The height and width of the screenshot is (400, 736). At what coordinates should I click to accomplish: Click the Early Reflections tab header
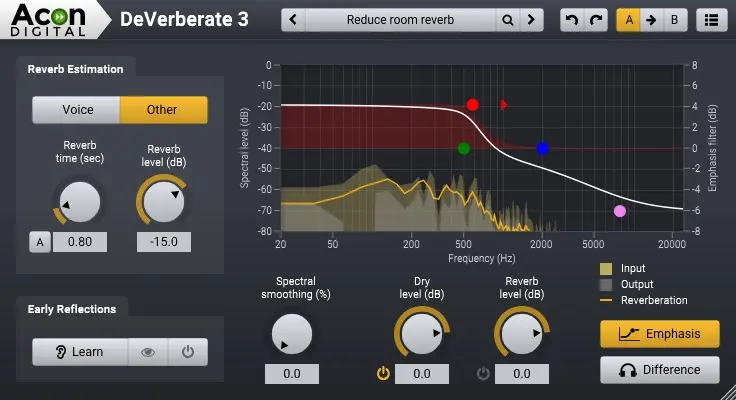coord(72,309)
